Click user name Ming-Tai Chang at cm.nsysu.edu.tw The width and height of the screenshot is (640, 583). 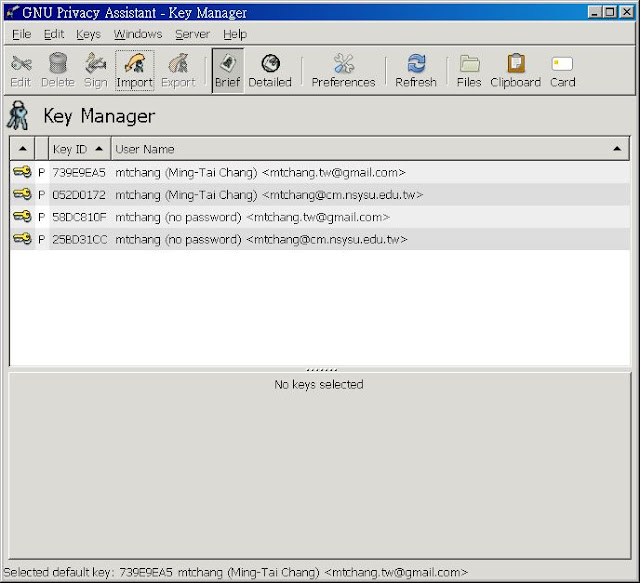(x=269, y=195)
